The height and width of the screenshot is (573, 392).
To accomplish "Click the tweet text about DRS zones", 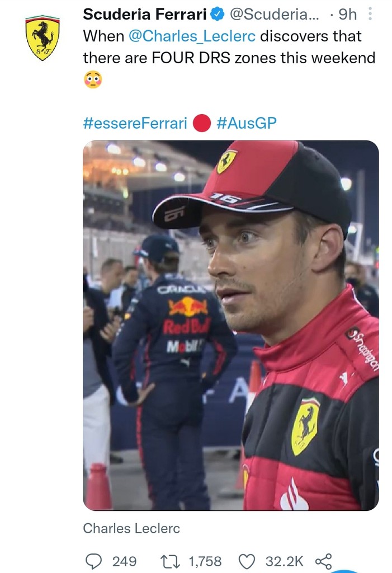I will [229, 58].
